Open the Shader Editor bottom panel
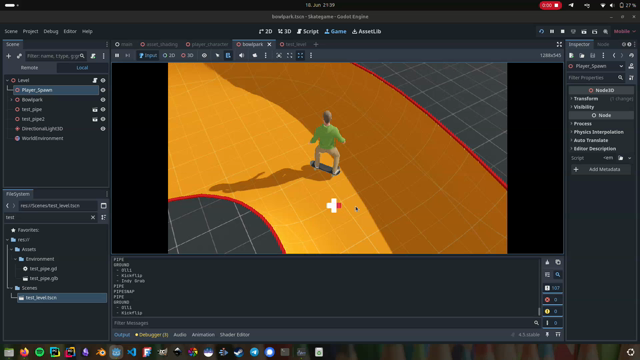 (x=235, y=335)
